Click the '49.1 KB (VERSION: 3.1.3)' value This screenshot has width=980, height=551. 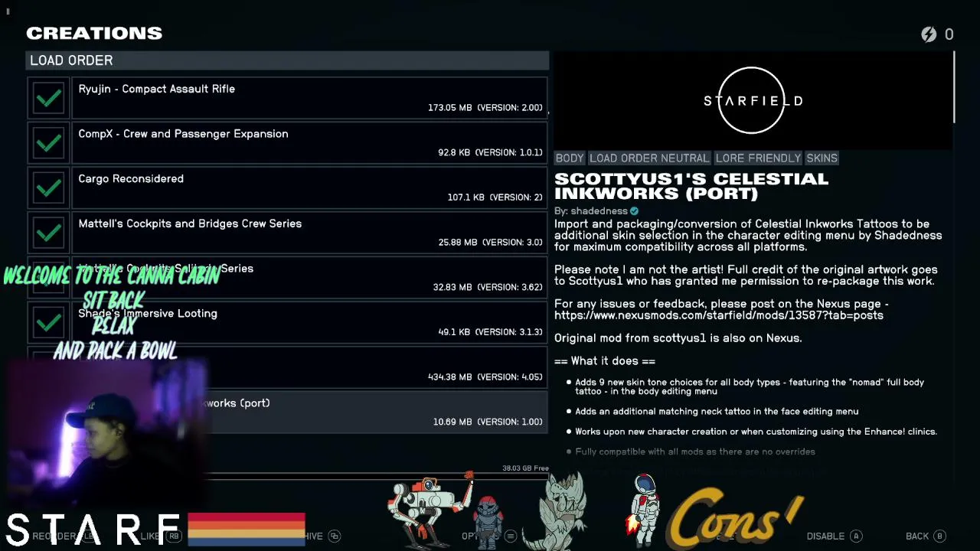490,332
